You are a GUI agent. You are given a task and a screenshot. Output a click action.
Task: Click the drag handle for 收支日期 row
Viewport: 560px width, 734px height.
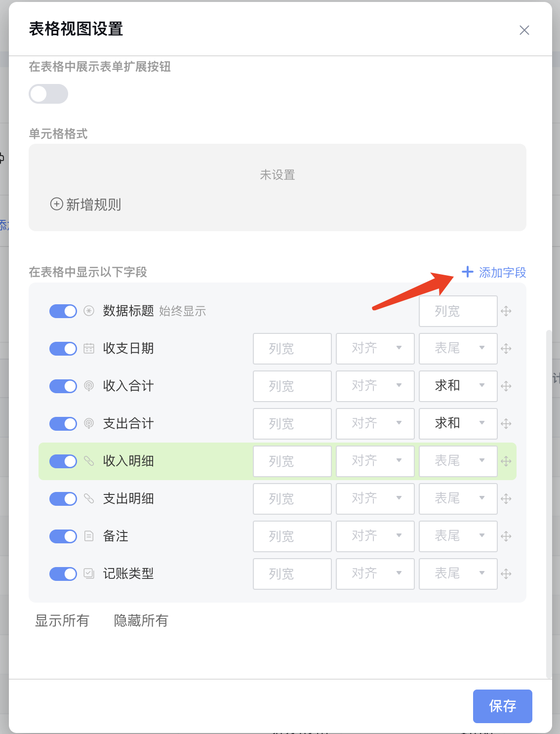[x=506, y=349]
